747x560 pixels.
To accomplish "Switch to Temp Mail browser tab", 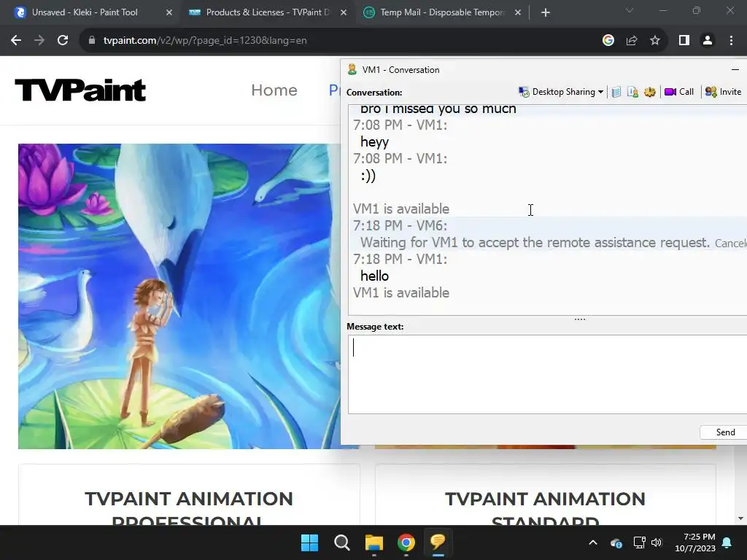I will click(441, 12).
